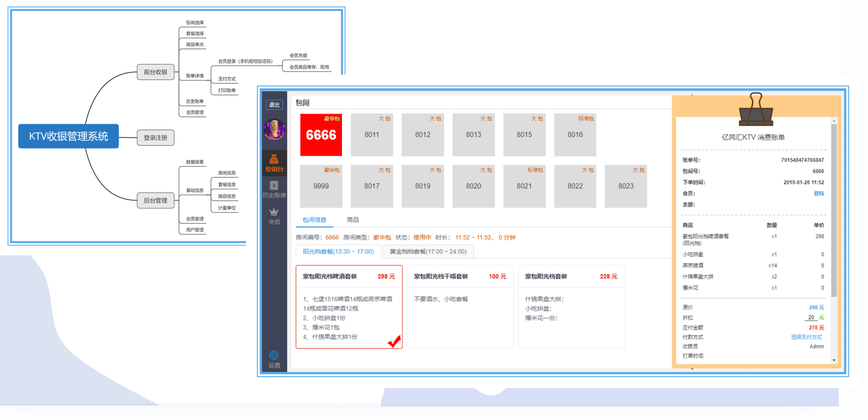Open 选择支付方式 payment method selector
The width and height of the screenshot is (868, 420).
(x=806, y=337)
